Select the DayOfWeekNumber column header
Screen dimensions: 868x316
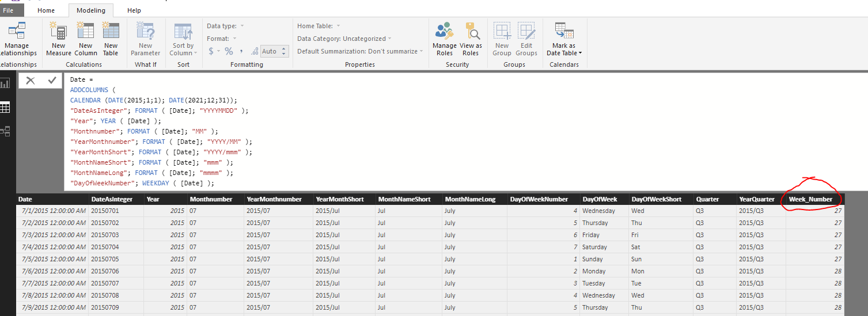(x=543, y=199)
